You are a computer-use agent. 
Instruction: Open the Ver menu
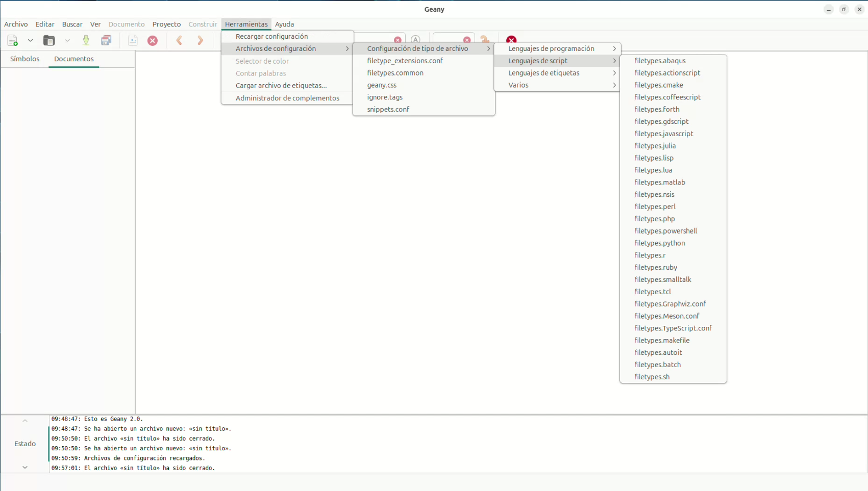click(95, 24)
